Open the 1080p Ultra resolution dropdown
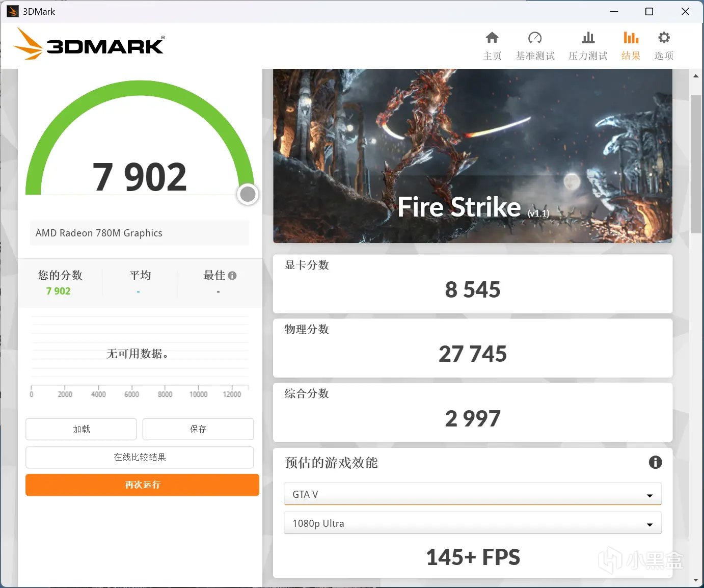 pyautogui.click(x=473, y=523)
